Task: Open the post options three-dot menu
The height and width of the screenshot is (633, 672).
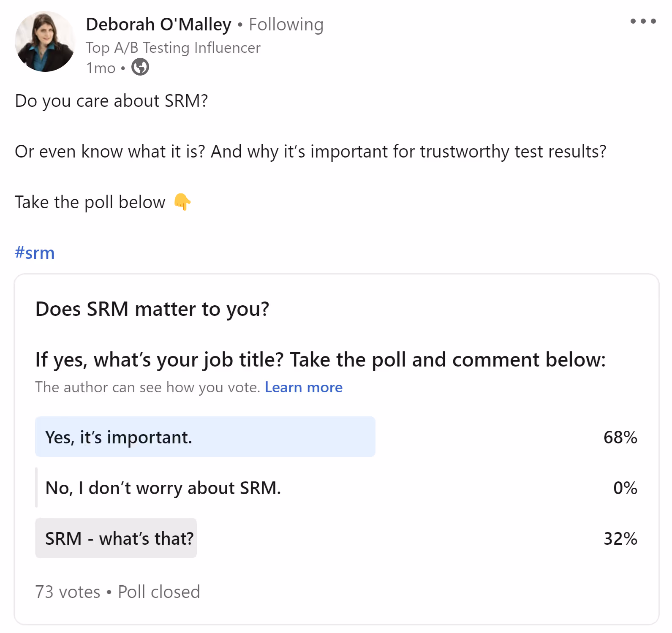Action: click(642, 20)
